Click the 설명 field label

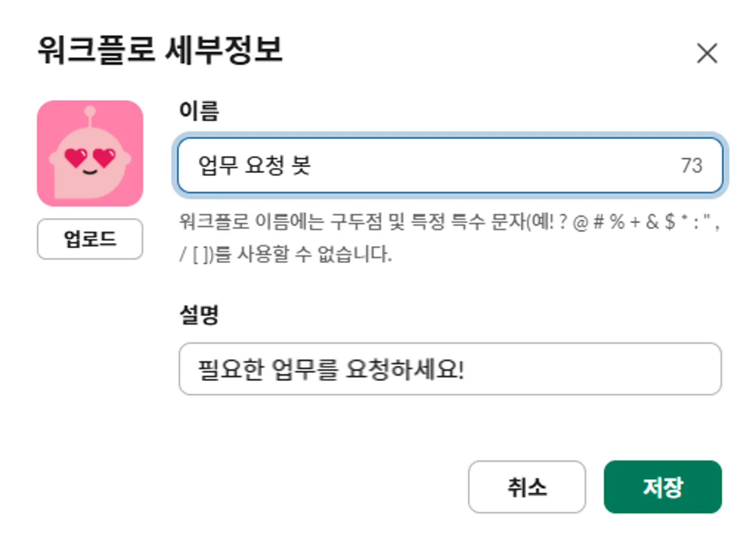[199, 315]
